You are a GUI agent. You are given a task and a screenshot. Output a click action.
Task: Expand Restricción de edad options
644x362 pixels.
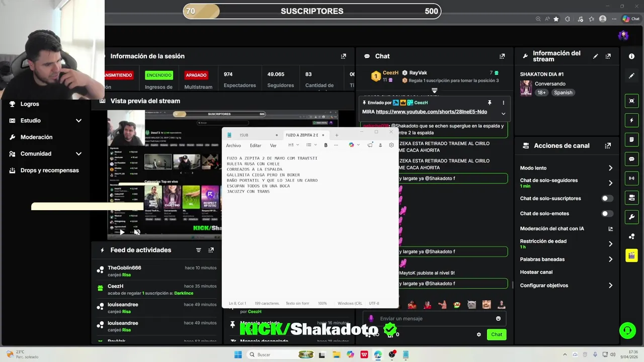[610, 244]
